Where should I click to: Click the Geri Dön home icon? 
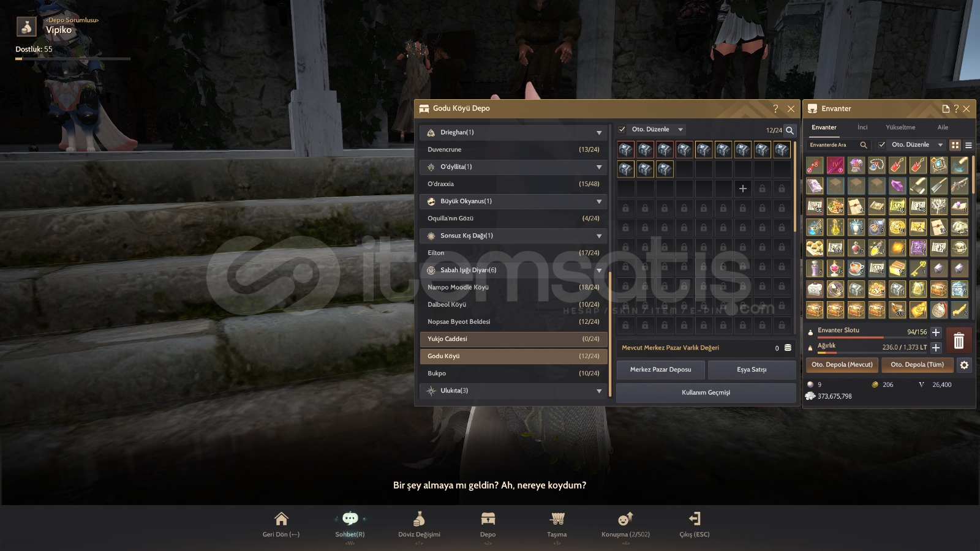281,519
